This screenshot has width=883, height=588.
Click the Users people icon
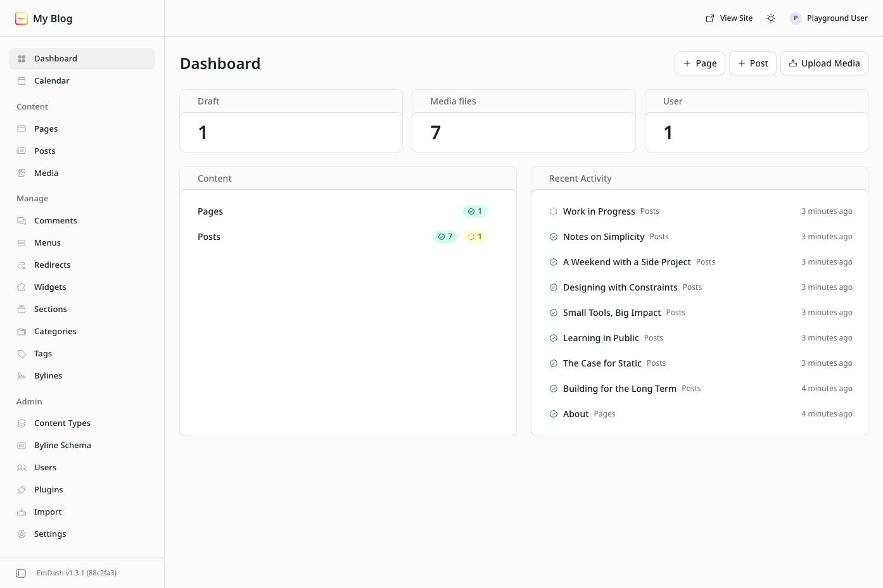[22, 468]
